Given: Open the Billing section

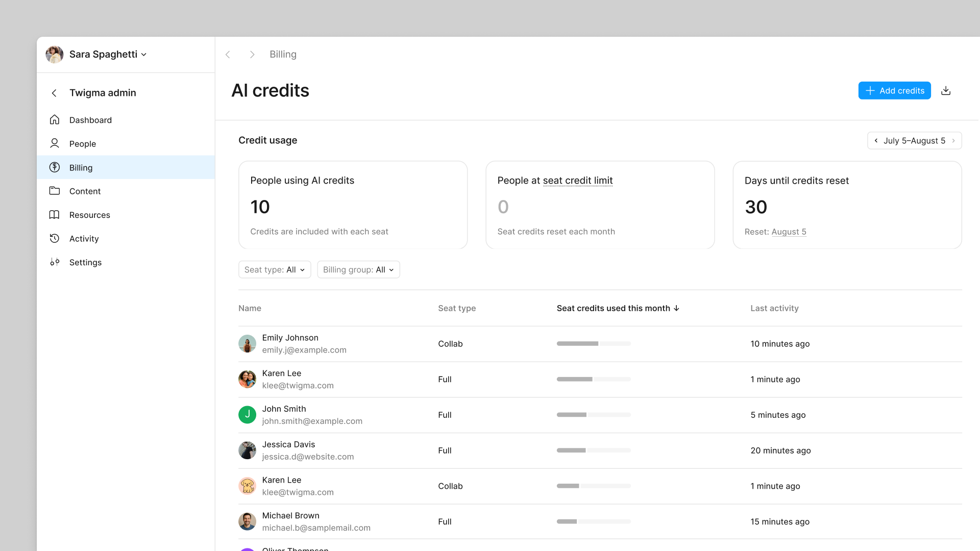Looking at the screenshot, I should click(81, 167).
